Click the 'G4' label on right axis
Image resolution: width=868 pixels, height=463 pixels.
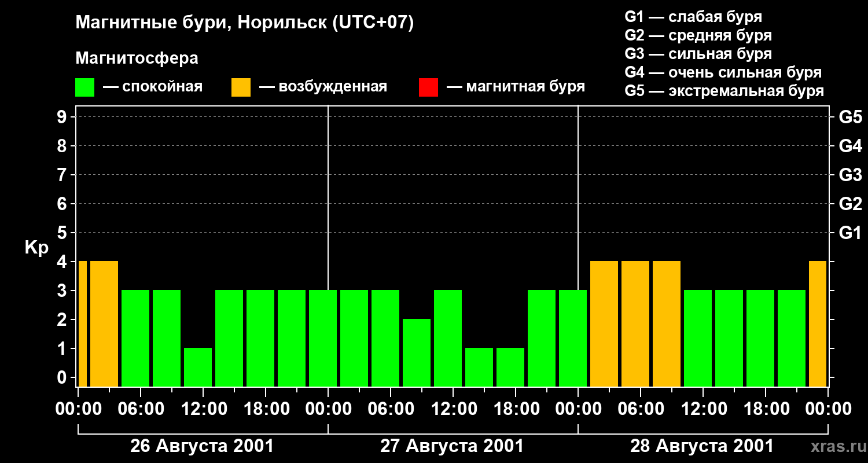pyautogui.click(x=850, y=146)
